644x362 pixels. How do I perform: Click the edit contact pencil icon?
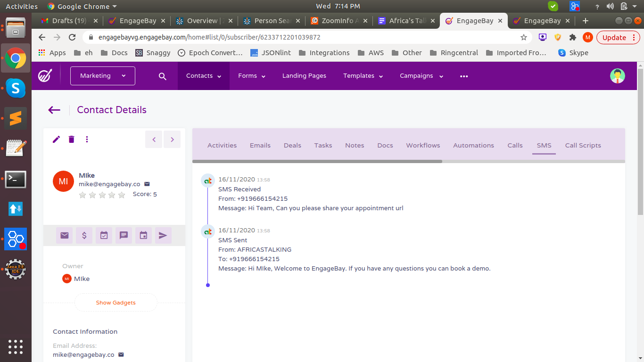click(57, 139)
